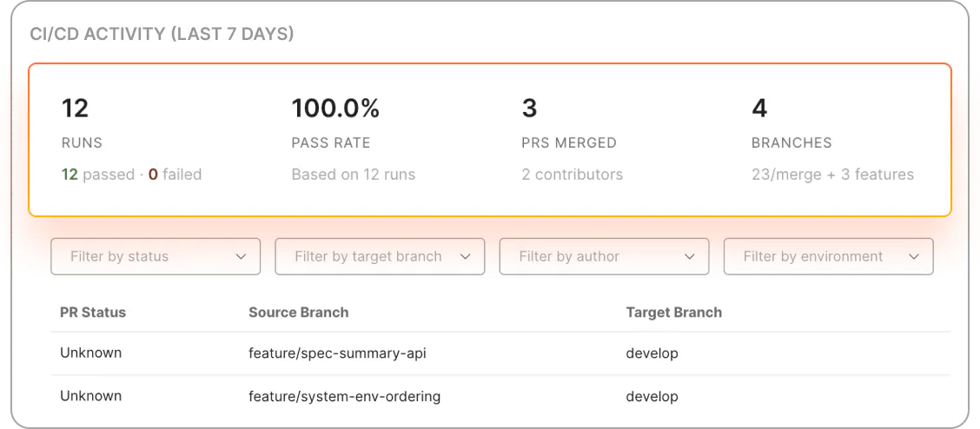
Task: Click the chevron in the author filter
Action: click(x=690, y=257)
